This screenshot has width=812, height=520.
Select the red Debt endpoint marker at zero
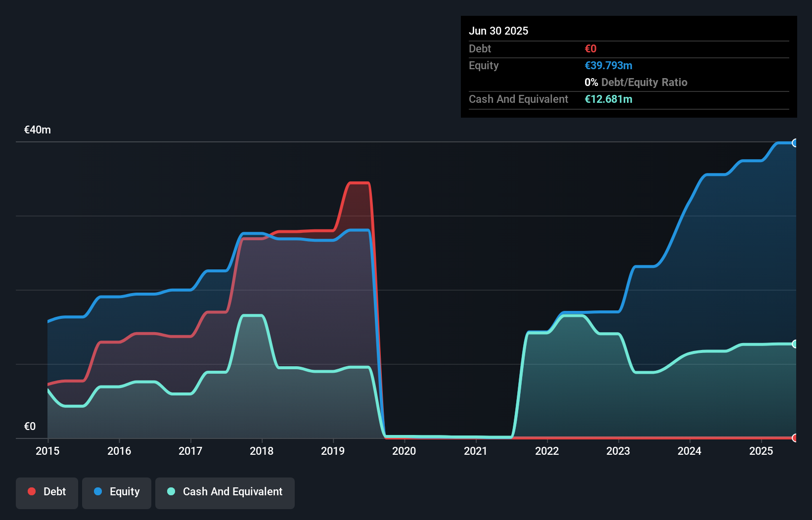point(795,438)
